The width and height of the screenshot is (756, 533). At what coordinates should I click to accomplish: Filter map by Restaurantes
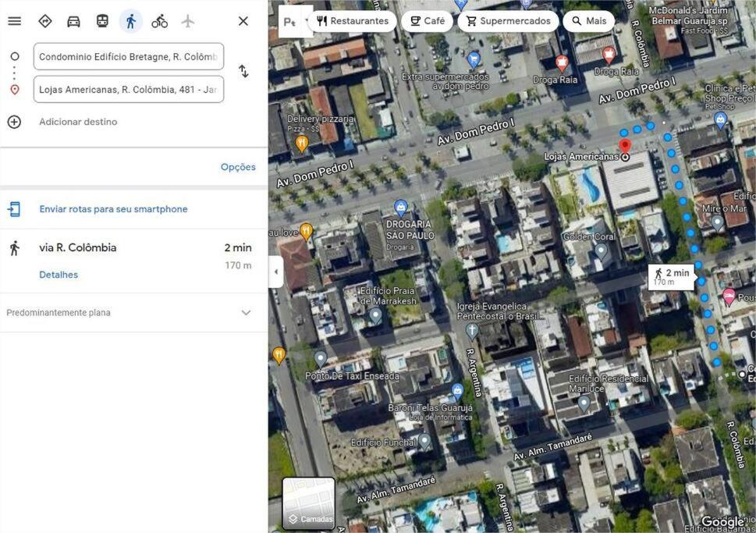click(353, 21)
